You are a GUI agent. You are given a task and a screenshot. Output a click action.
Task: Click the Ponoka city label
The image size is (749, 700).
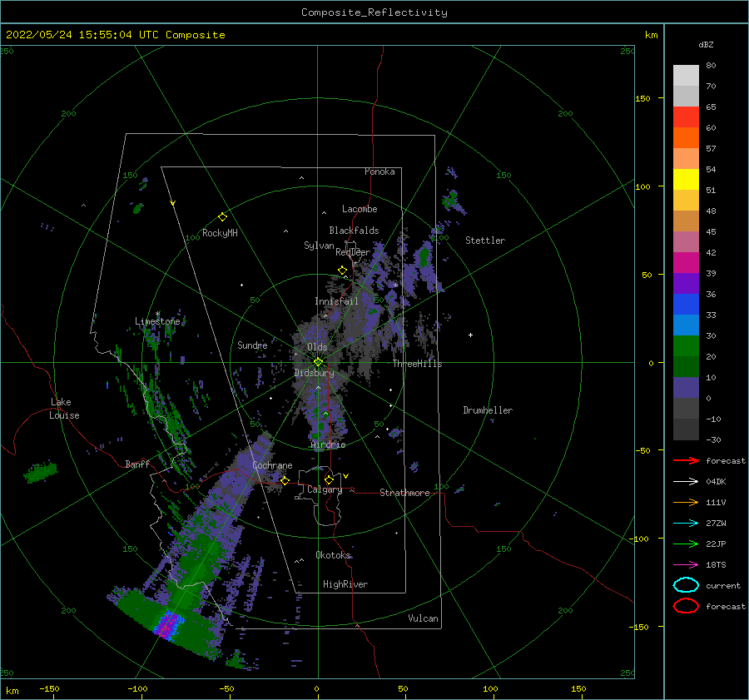[x=379, y=171]
